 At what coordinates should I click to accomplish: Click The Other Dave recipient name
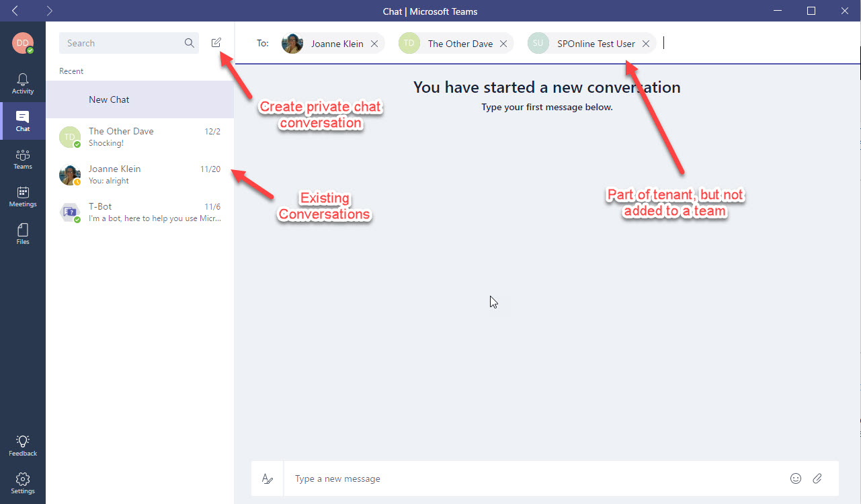(460, 44)
